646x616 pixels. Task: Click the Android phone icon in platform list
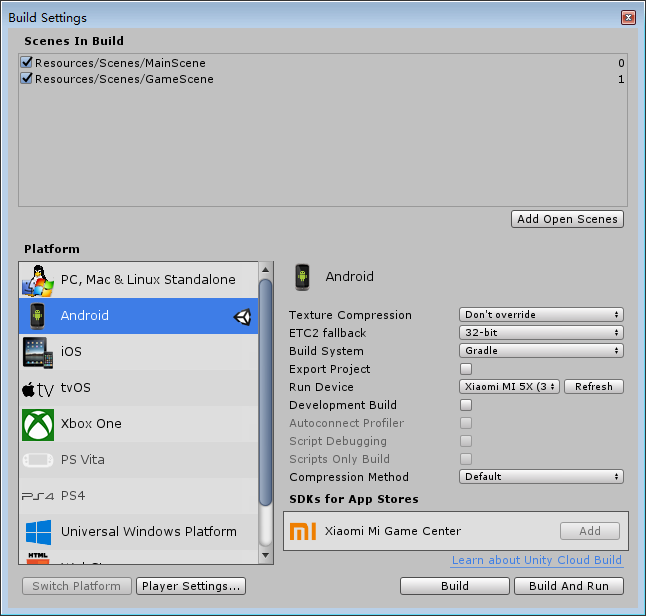[37, 316]
